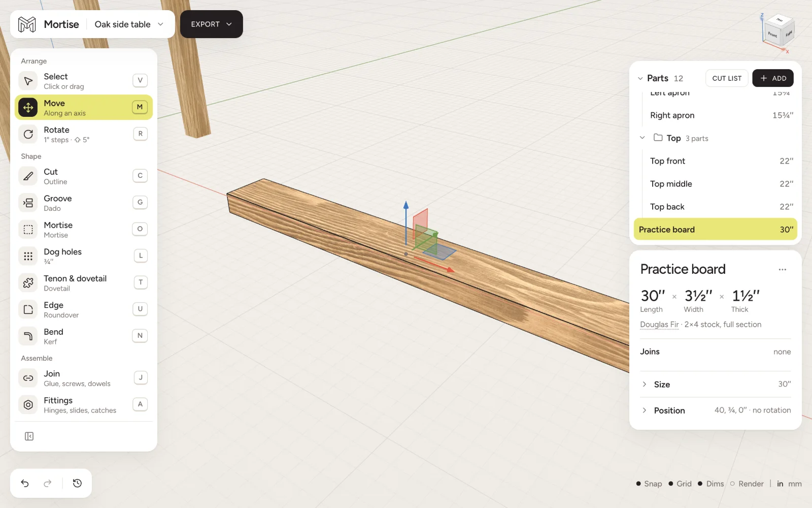
Task: Edit the 30" Length dimension value
Action: click(x=653, y=296)
